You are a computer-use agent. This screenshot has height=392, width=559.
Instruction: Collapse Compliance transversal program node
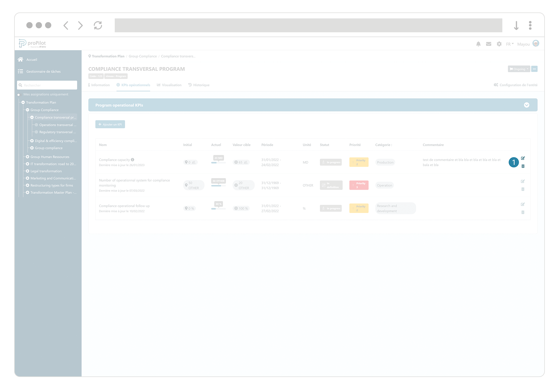(x=32, y=117)
